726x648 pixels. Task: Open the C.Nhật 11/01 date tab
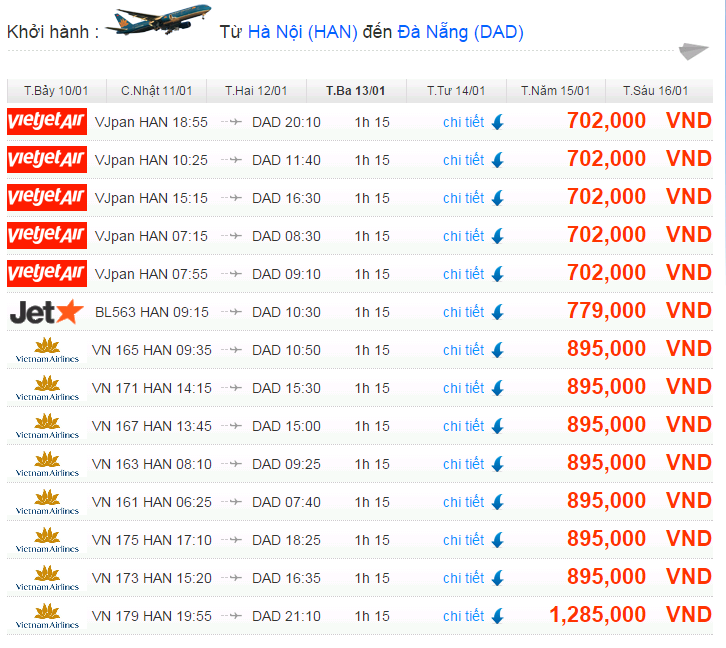coord(156,91)
